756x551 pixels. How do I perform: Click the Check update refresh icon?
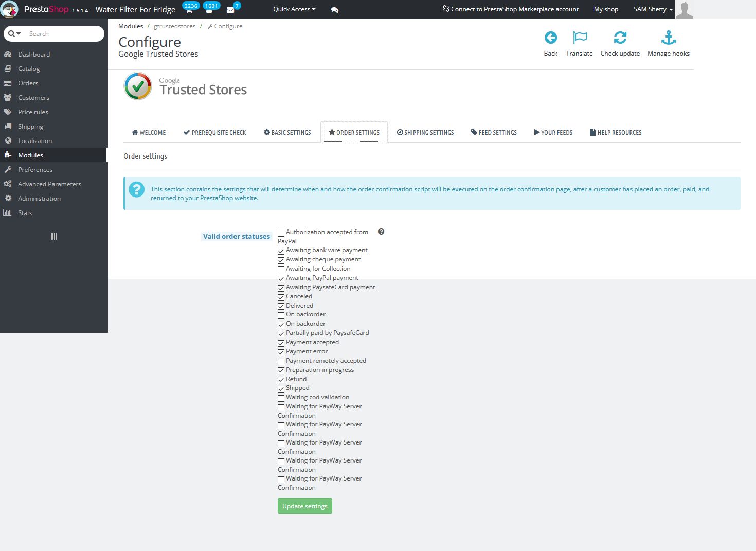(620, 38)
